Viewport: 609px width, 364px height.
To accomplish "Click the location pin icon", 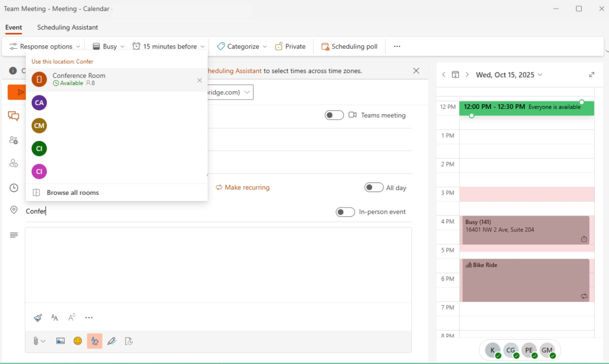I will 14,210.
